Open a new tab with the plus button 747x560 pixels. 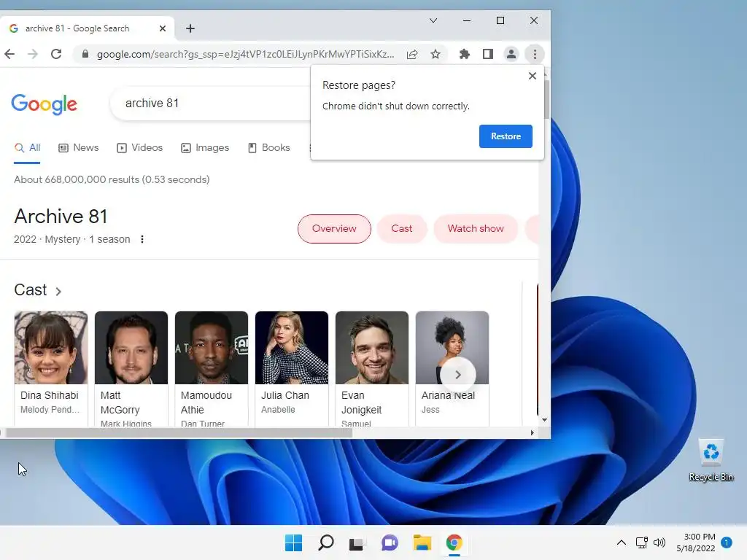point(190,28)
